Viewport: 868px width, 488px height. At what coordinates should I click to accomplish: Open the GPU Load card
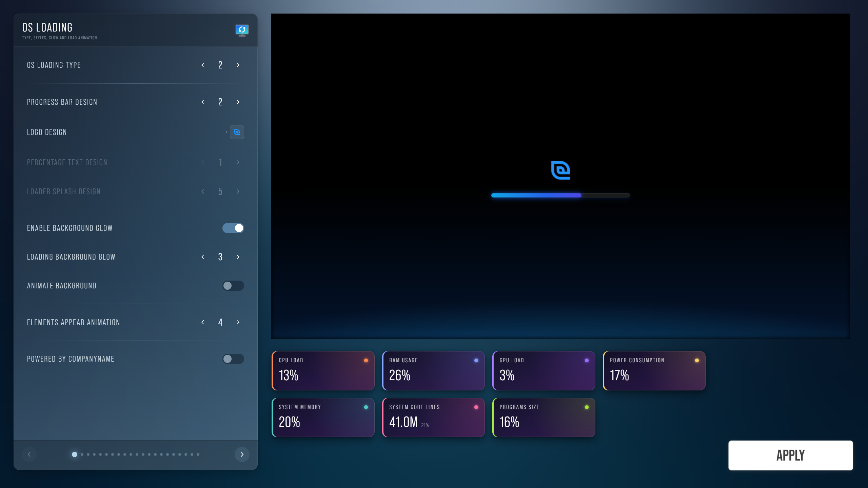544,371
